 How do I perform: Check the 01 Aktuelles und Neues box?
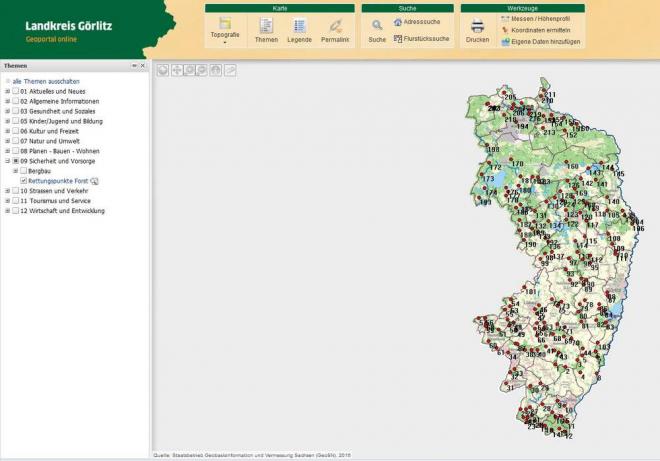pyautogui.click(x=16, y=91)
